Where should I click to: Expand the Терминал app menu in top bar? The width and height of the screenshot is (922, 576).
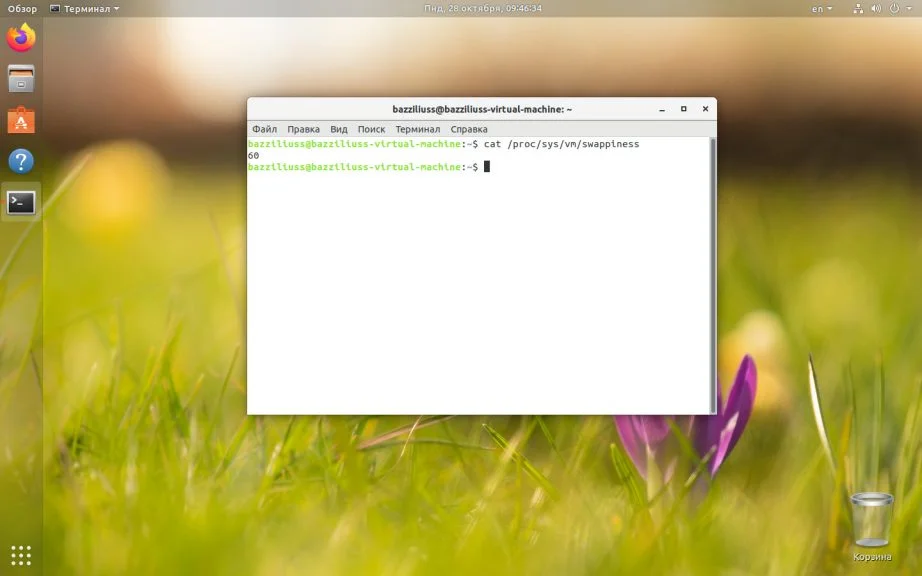(x=85, y=9)
